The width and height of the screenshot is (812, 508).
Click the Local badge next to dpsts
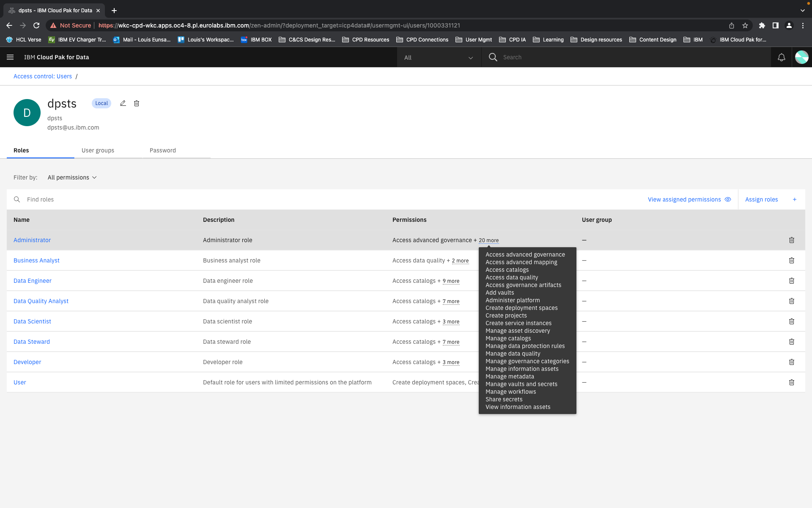pyautogui.click(x=101, y=103)
